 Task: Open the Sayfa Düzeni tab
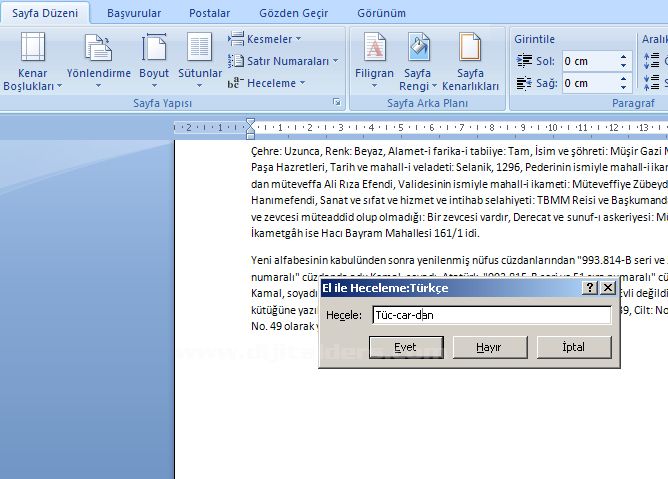[45, 13]
